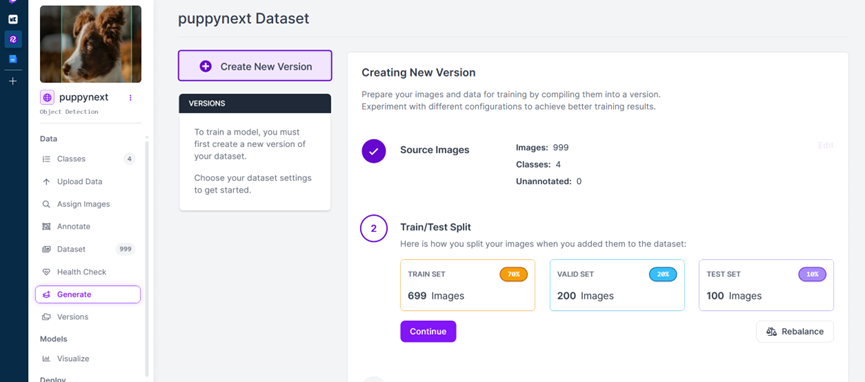Open the Dataset menu item
This screenshot has width=865, height=382.
pyautogui.click(x=88, y=250)
